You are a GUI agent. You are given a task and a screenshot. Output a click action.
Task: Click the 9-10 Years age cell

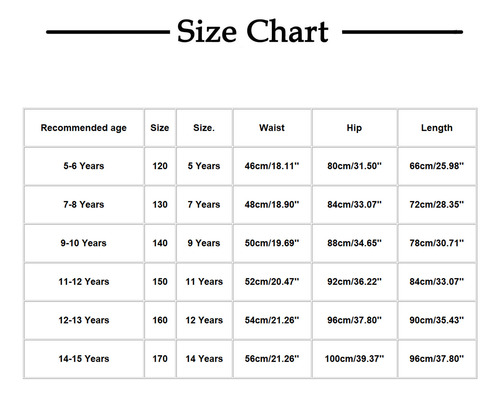84,243
